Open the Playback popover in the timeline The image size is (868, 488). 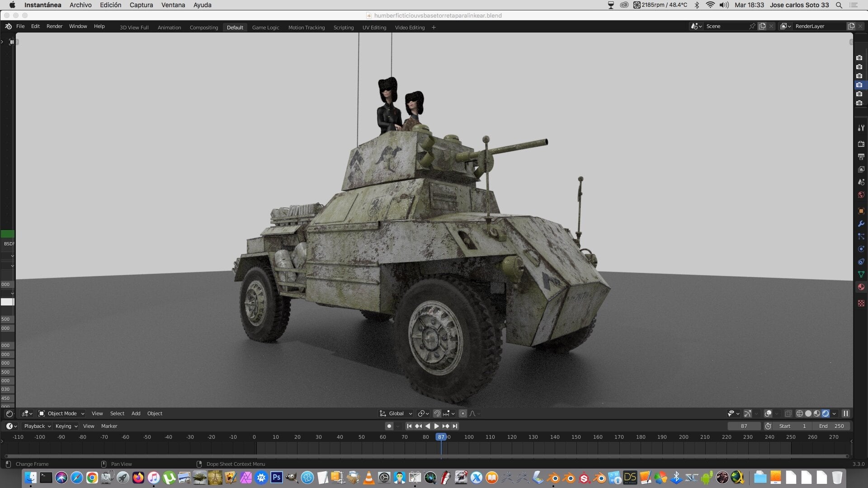[x=37, y=426]
